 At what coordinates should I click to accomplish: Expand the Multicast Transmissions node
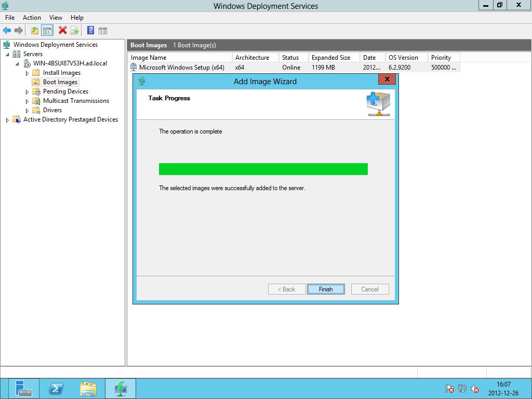27,101
